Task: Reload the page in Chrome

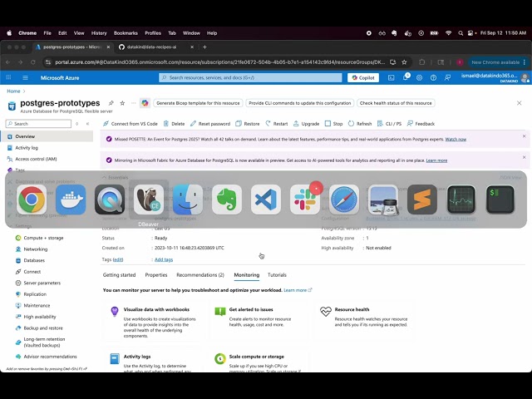Action: tap(33, 62)
